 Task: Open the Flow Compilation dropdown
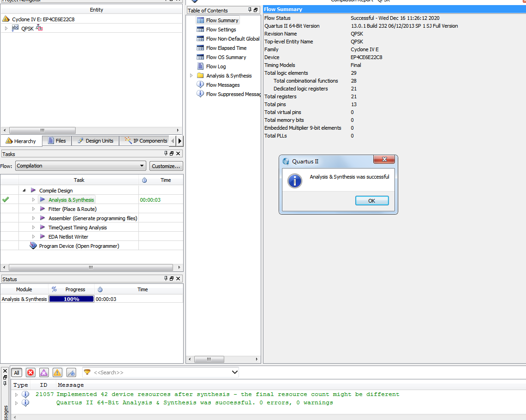[x=81, y=166]
